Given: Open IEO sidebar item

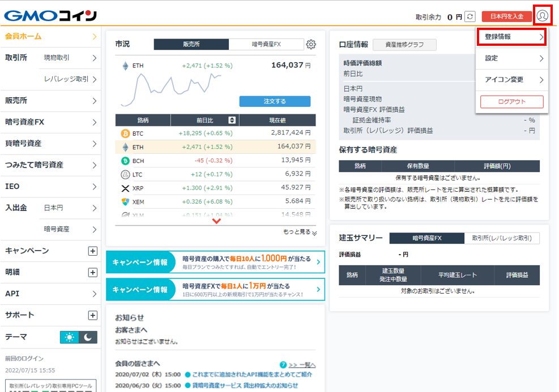Looking at the screenshot, I should (x=50, y=187).
